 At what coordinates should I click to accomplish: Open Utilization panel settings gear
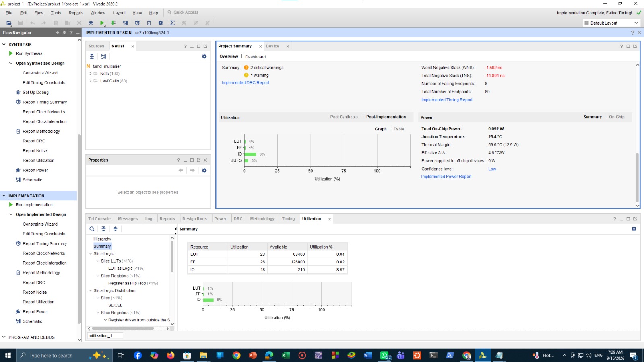[x=634, y=229]
